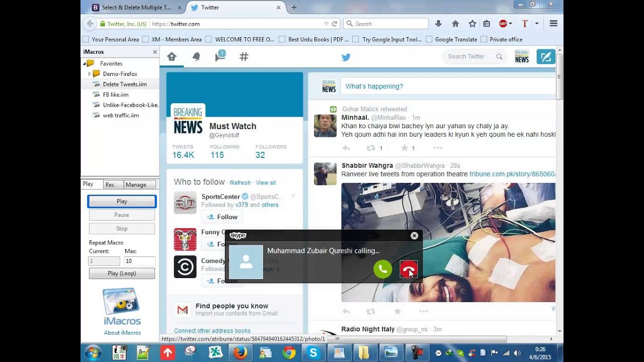Screen dimensions: 644x362
Task: Click the Search Twitter box
Action: [474, 57]
